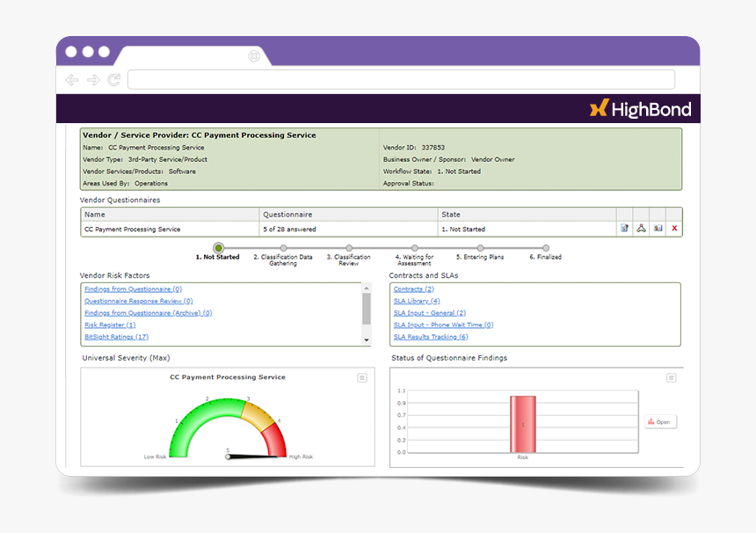The width and height of the screenshot is (756, 533).
Task: Select the '6. Finalized' step marker
Action: (546, 248)
